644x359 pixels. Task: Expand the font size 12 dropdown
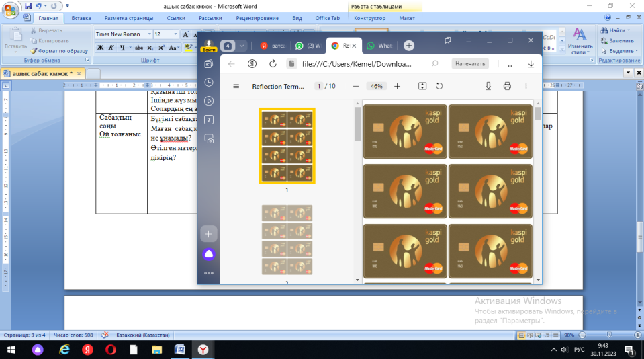(175, 34)
